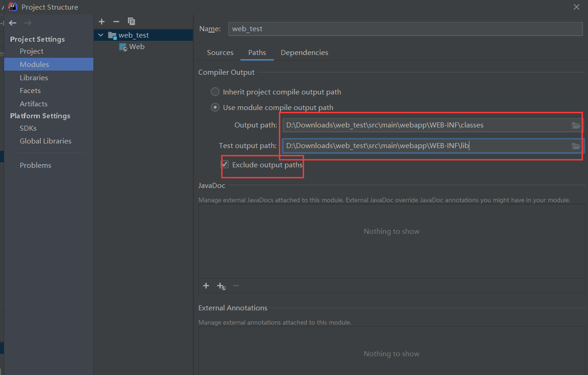Copy the selected module icon

point(131,22)
